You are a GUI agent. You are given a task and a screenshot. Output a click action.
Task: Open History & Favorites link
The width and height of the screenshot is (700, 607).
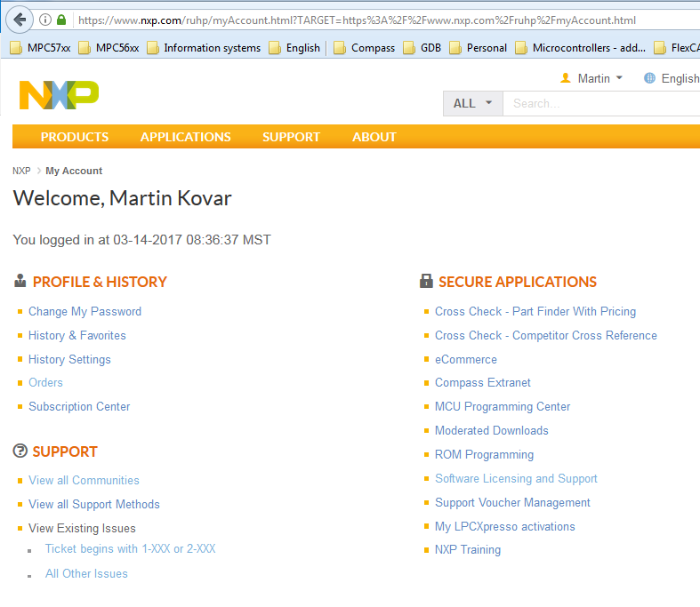(77, 335)
